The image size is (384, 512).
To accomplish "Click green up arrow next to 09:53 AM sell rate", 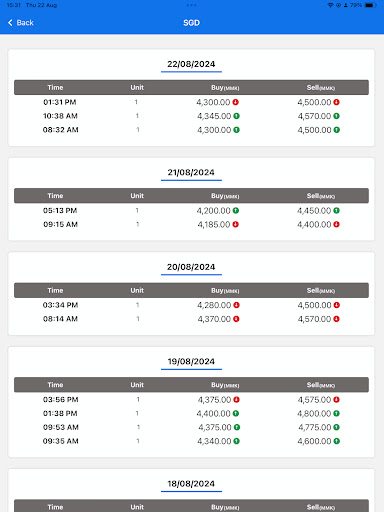I will pyautogui.click(x=336, y=427).
